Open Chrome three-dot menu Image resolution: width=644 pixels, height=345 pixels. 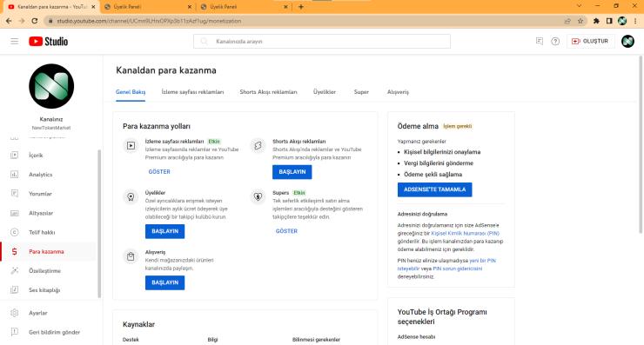pos(635,21)
